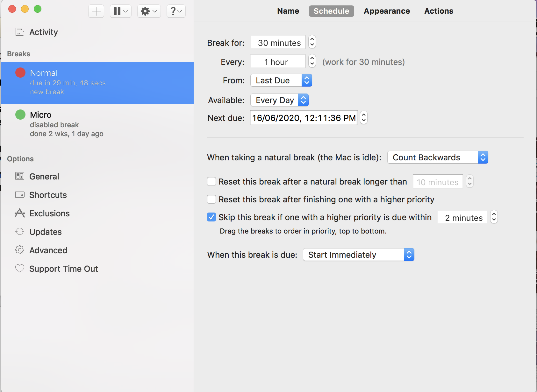The image size is (537, 392).
Task: Close the window with the red button
Action: pyautogui.click(x=12, y=9)
